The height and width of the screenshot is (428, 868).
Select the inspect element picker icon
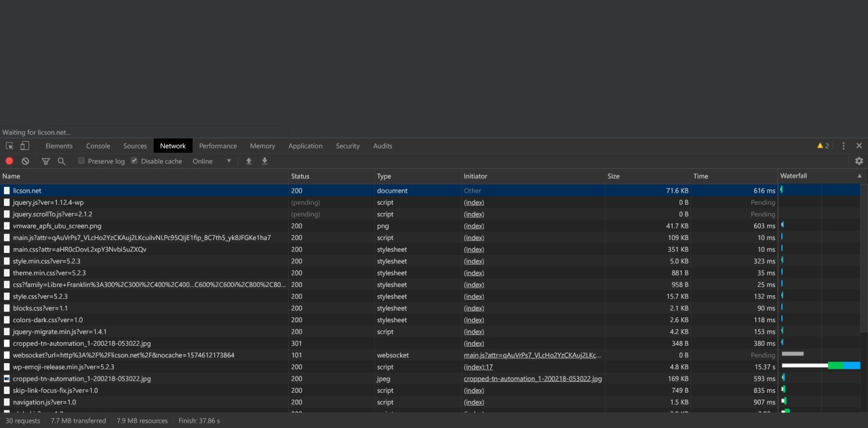click(9, 146)
